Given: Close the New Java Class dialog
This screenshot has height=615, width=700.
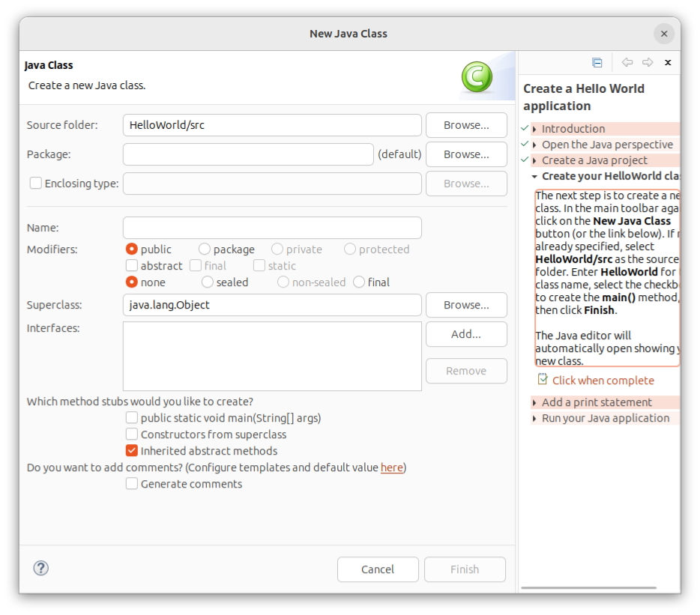Looking at the screenshot, I should pyautogui.click(x=664, y=34).
